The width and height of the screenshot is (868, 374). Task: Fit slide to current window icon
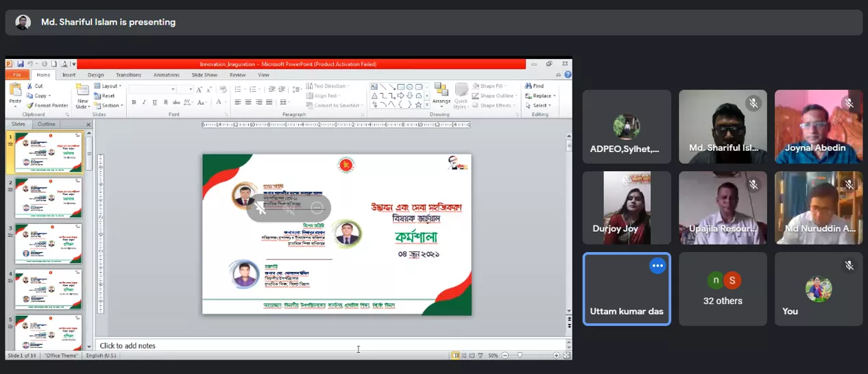tap(566, 356)
